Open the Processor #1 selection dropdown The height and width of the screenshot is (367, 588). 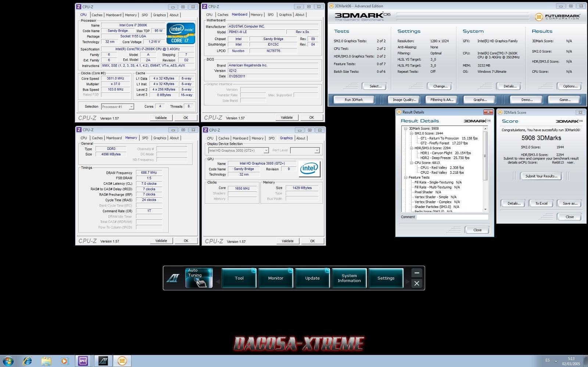click(x=118, y=107)
